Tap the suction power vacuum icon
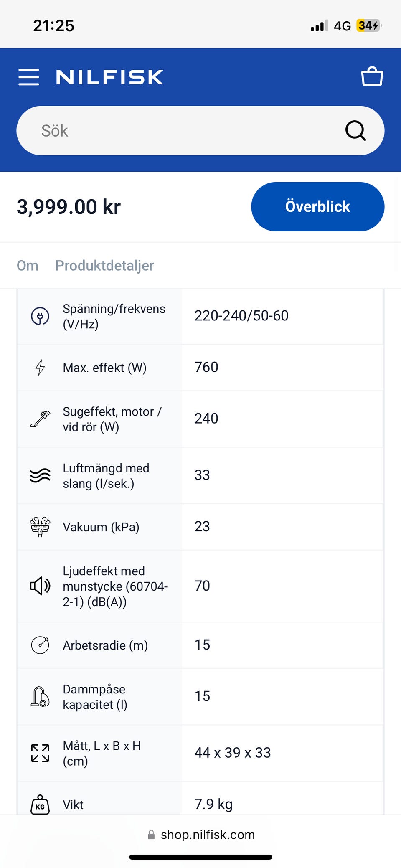 40,419
